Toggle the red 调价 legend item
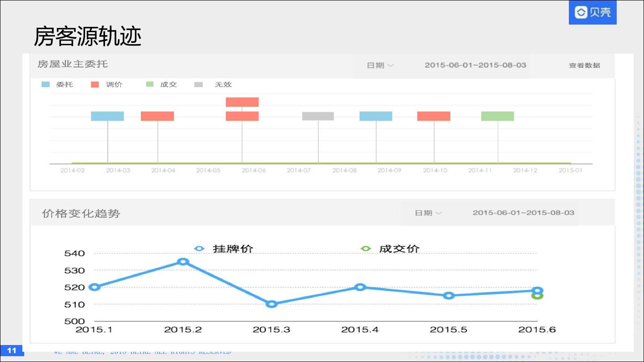 coord(106,84)
